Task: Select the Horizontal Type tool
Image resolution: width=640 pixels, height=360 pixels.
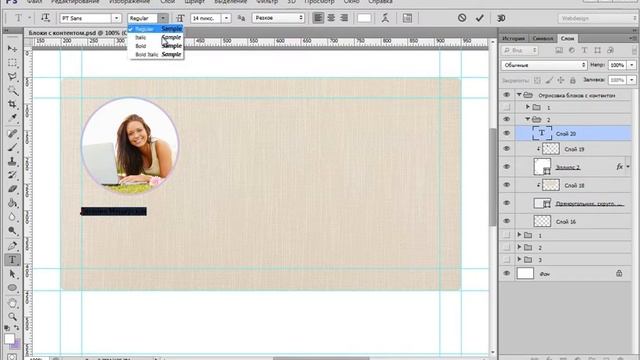Action: pos(12,260)
